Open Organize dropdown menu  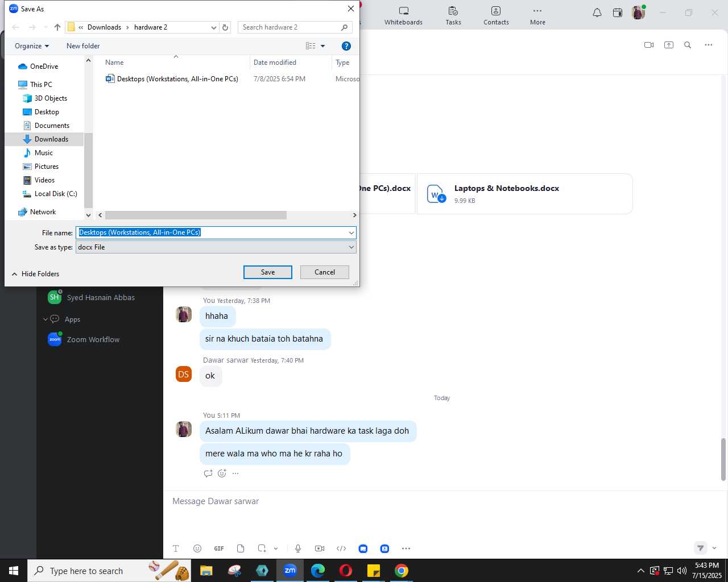(32, 46)
